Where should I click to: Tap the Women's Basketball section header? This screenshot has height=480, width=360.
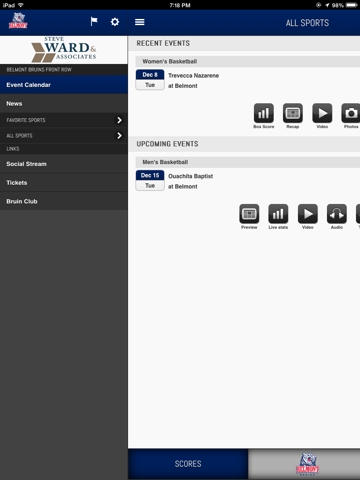point(248,61)
